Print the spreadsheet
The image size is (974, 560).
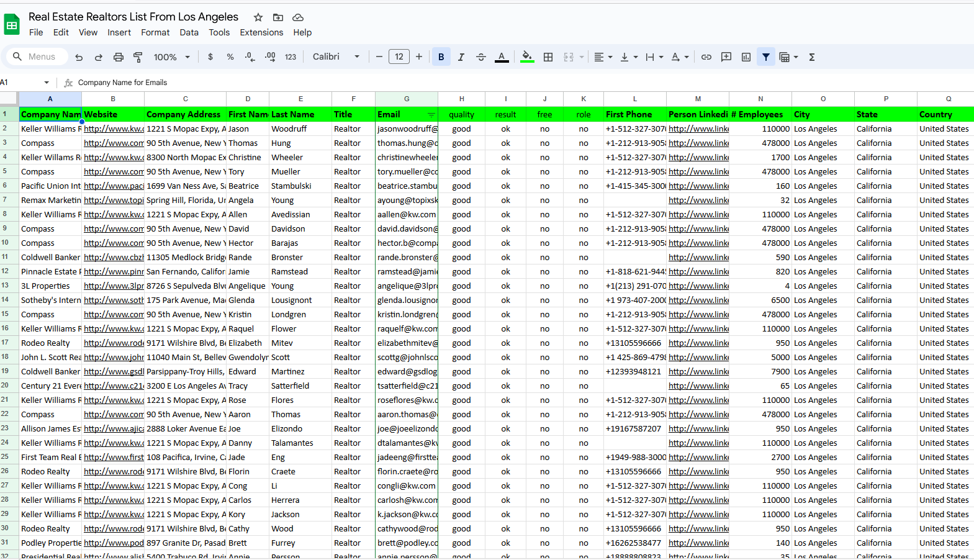click(119, 57)
